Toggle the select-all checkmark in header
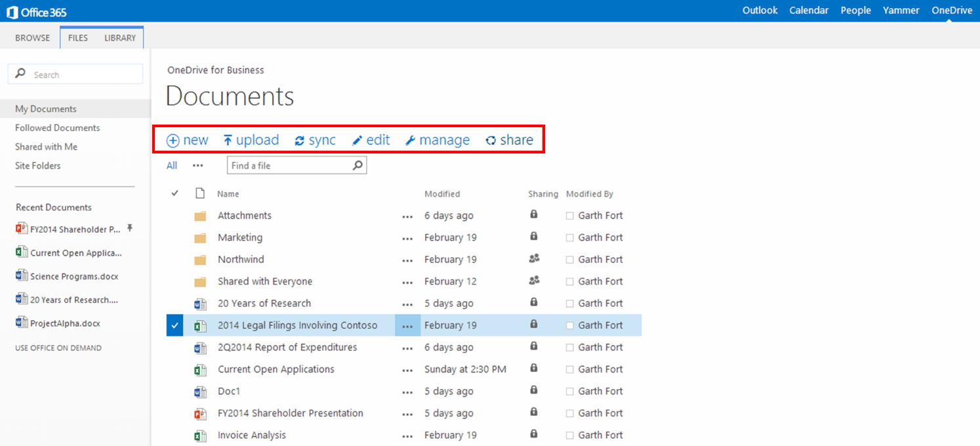Image resolution: width=980 pixels, height=446 pixels. (174, 193)
